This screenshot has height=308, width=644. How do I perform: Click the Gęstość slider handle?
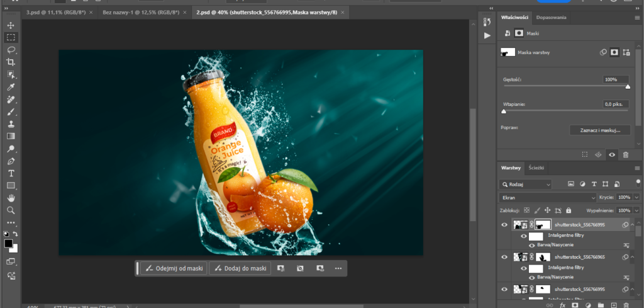click(x=628, y=86)
